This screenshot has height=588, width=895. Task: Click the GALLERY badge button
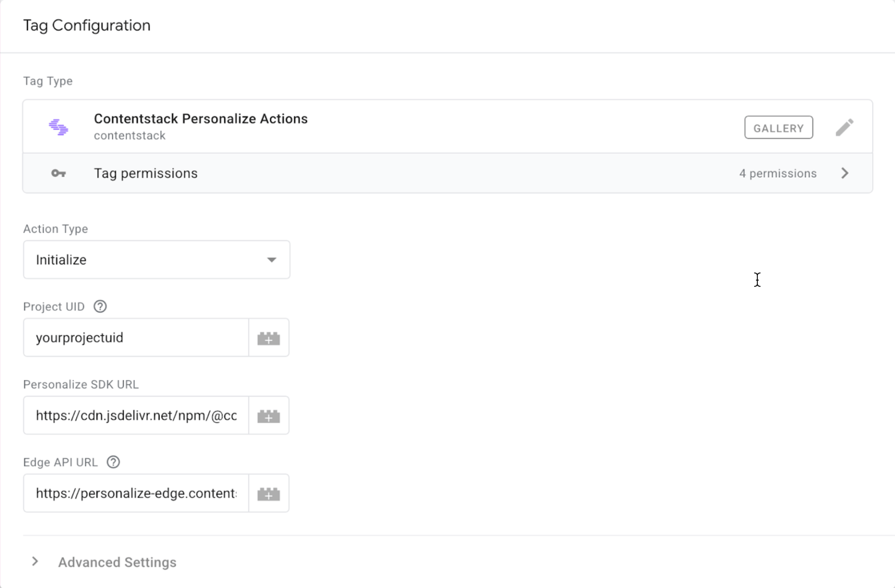coord(778,128)
